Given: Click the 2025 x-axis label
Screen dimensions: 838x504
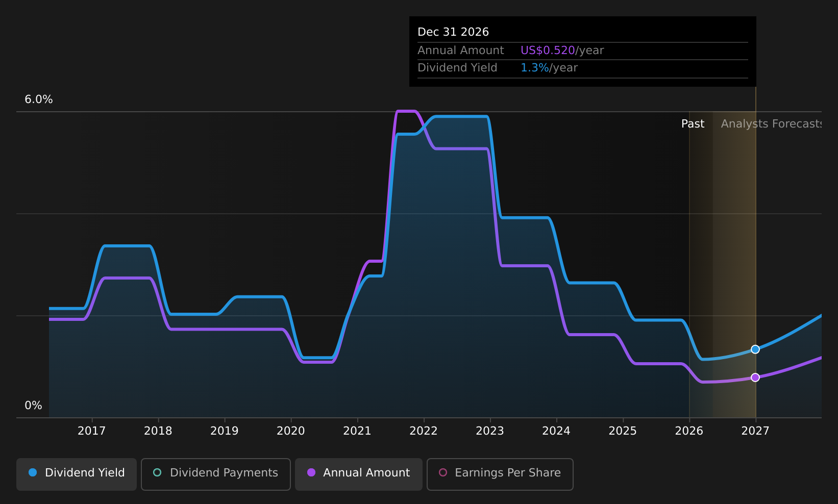Looking at the screenshot, I should (x=623, y=431).
